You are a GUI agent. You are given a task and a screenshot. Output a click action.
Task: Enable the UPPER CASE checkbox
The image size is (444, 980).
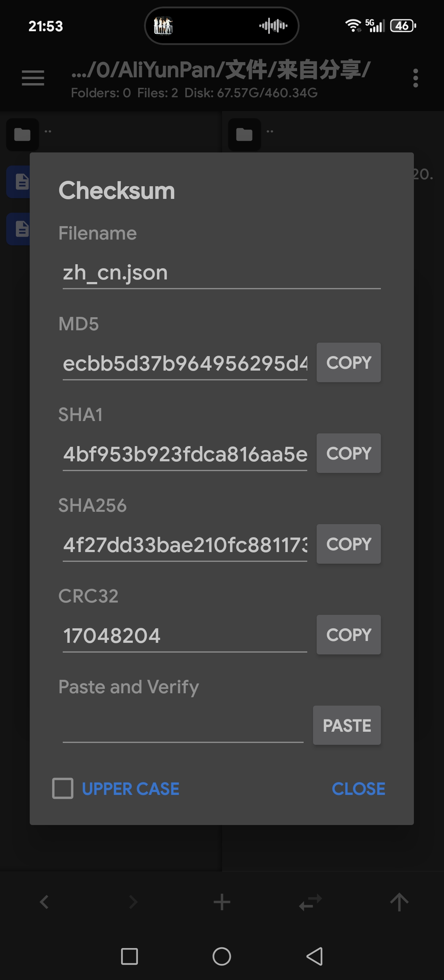63,788
